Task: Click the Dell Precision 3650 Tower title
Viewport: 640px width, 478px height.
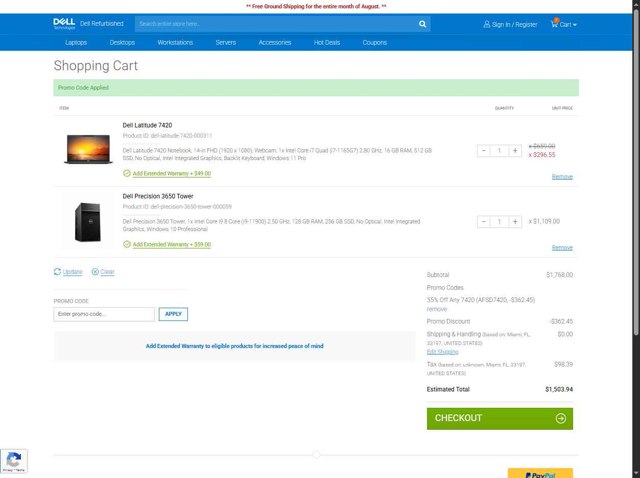Action: tap(158, 196)
